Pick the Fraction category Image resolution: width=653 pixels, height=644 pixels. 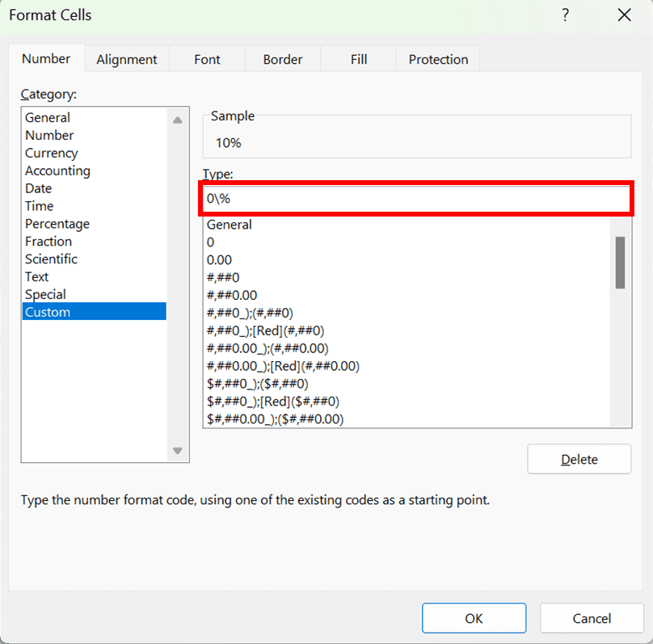pos(95,242)
